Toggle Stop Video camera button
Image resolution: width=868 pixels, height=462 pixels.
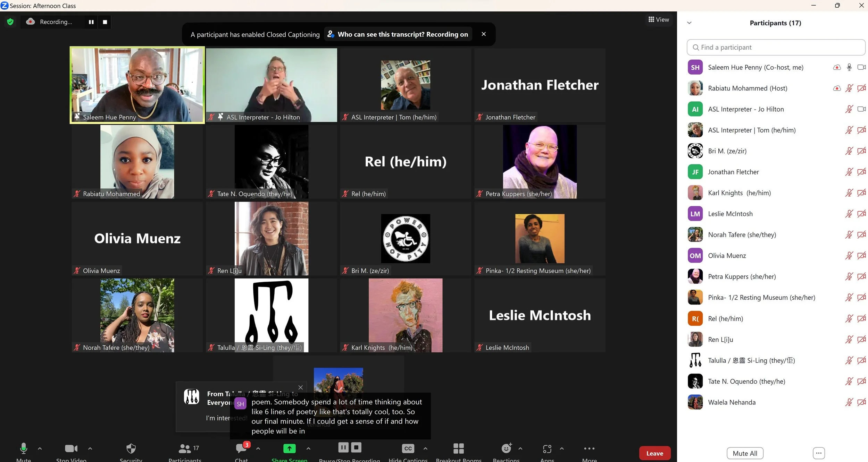[71, 448]
